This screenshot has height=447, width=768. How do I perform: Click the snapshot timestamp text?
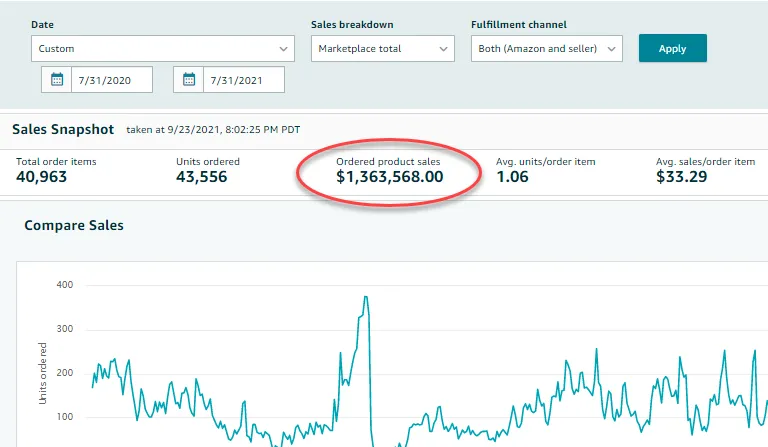pos(212,130)
